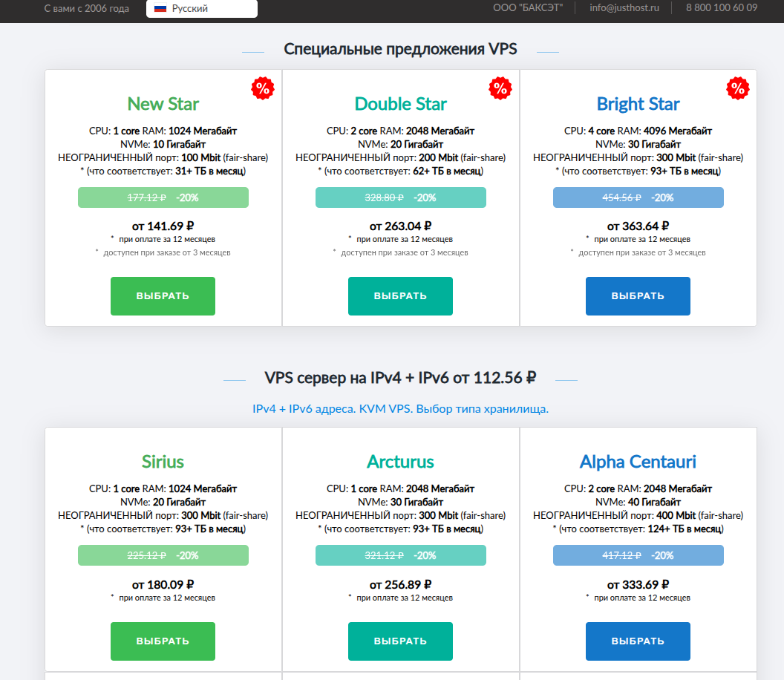This screenshot has width=784, height=680.
Task: Click the price от 180.09 ₽
Action: point(163,584)
